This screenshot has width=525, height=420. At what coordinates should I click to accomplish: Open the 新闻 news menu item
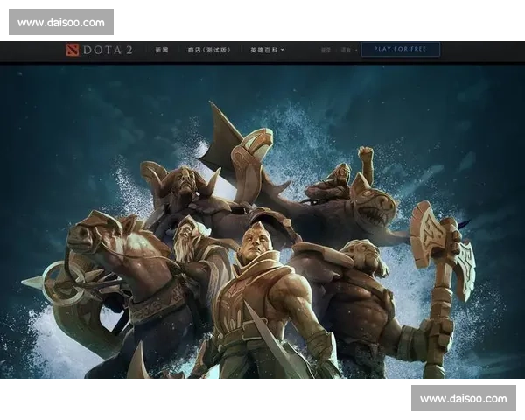coord(162,50)
